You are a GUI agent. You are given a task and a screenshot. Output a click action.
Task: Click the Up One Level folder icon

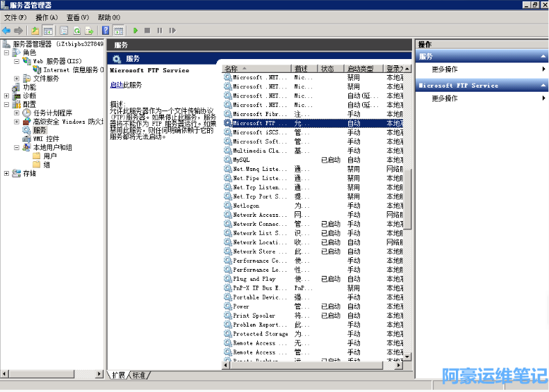tap(35, 31)
